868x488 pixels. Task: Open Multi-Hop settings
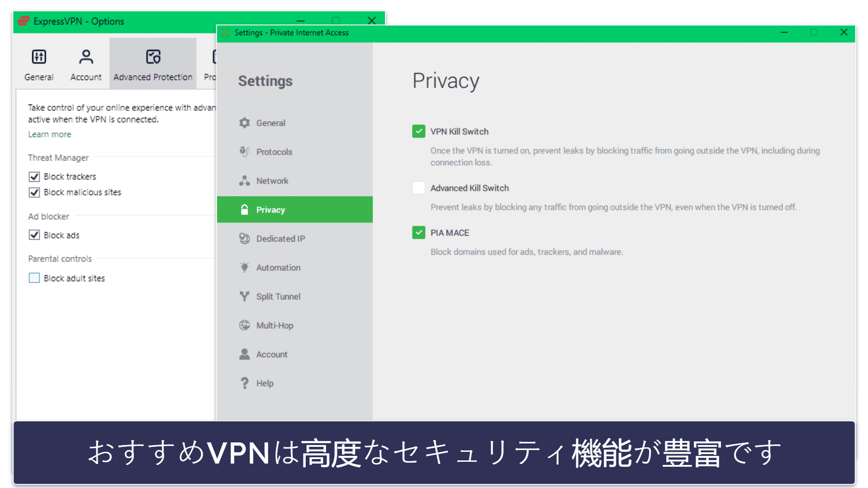(295, 325)
